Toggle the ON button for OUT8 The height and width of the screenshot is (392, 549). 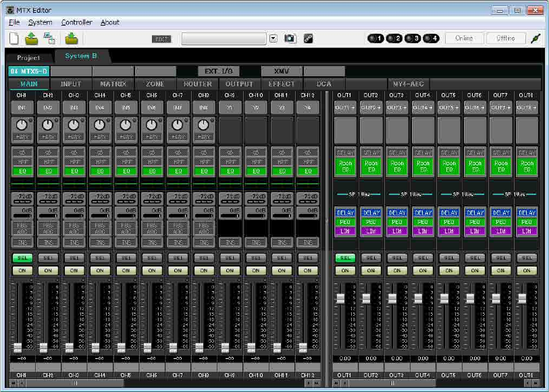[527, 271]
